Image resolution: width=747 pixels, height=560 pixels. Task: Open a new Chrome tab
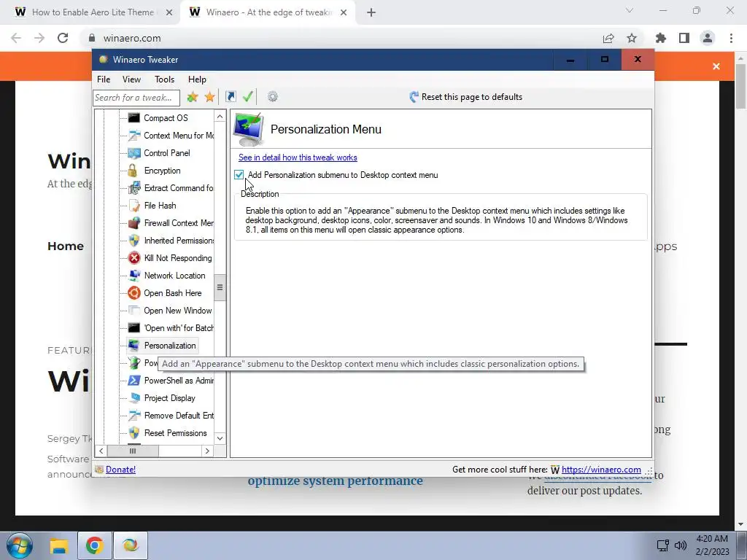[371, 12]
